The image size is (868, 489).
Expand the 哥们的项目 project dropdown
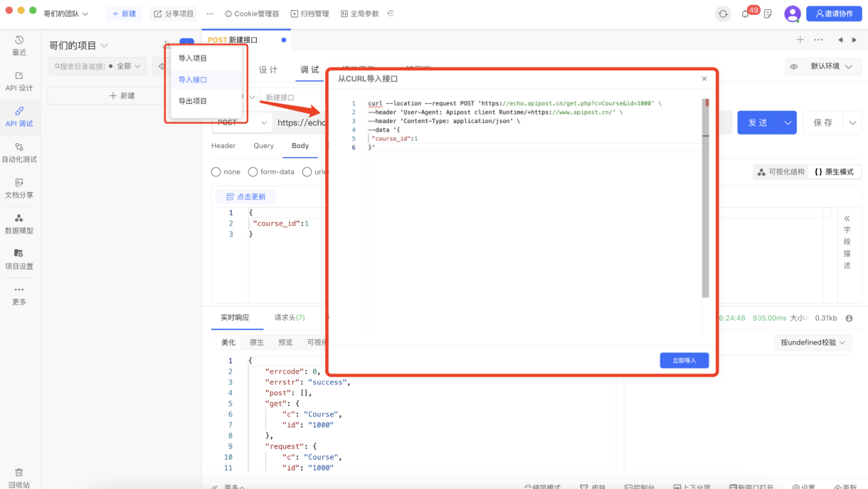coord(78,46)
